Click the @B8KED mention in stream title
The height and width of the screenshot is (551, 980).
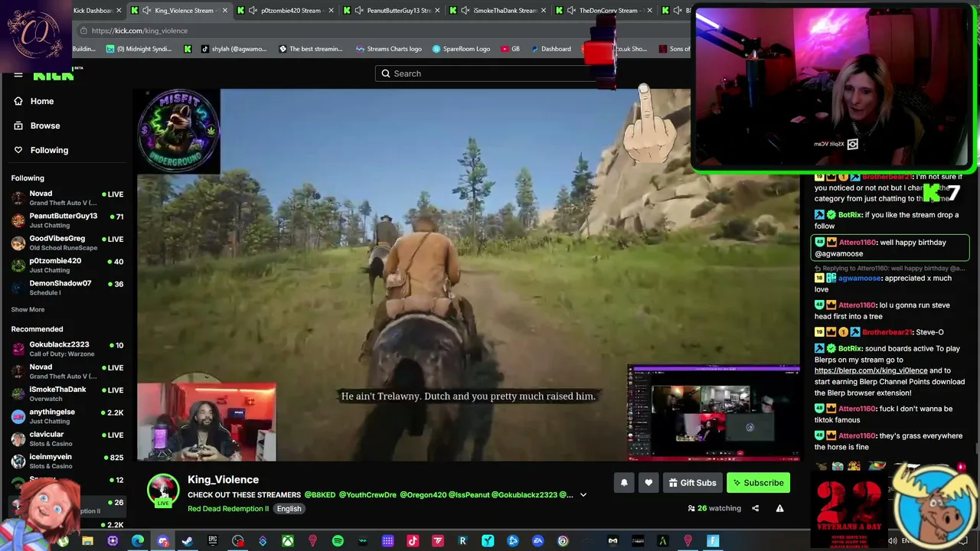[320, 495]
